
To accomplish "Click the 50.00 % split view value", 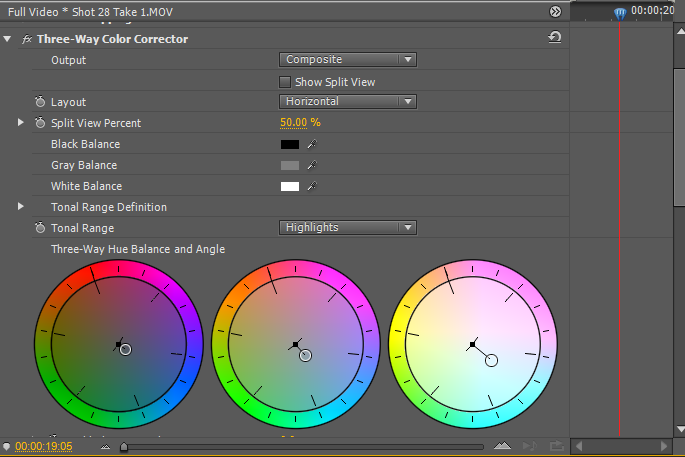I will 300,123.
